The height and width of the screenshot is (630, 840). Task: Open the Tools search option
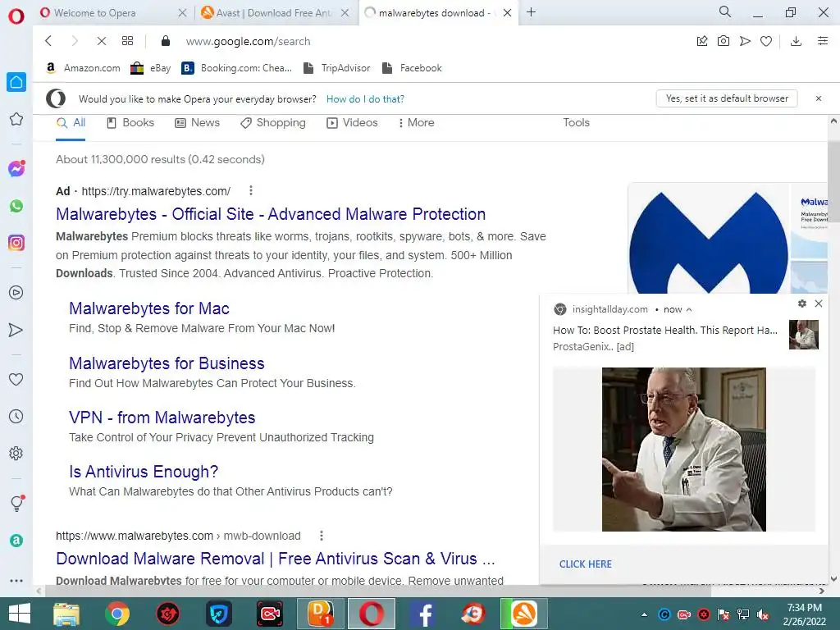pos(576,123)
